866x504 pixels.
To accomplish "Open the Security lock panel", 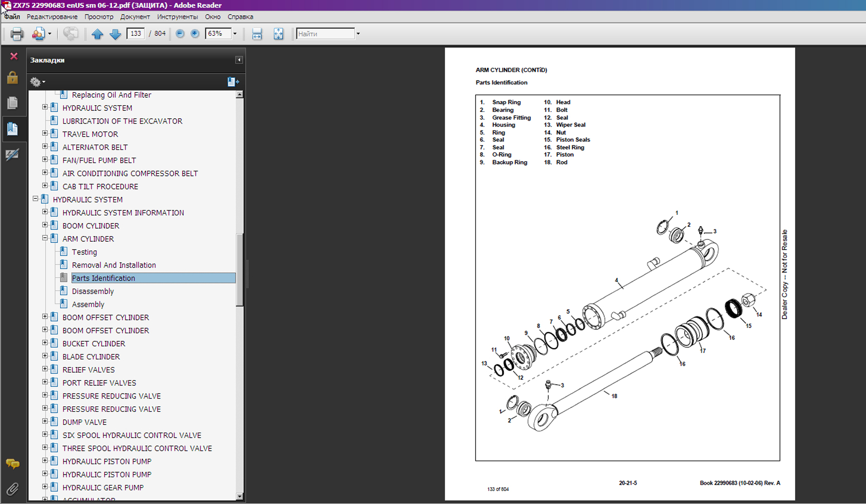I will click(x=13, y=78).
